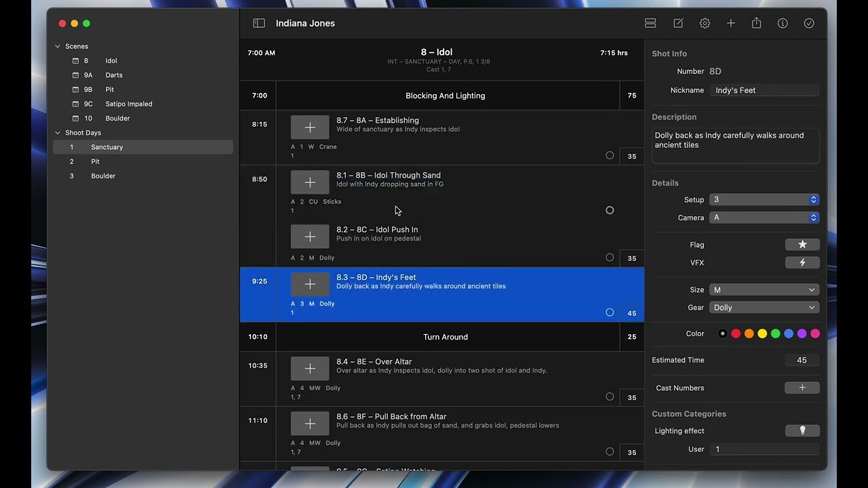
Task: Select scene 8 Idol in sidebar
Action: (x=143, y=61)
